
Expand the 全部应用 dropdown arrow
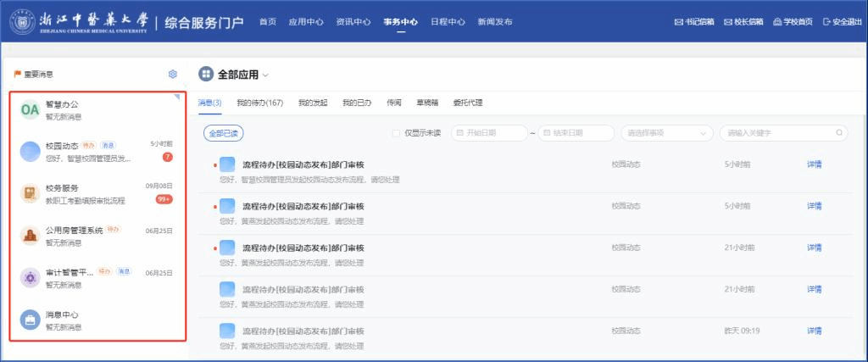(265, 75)
